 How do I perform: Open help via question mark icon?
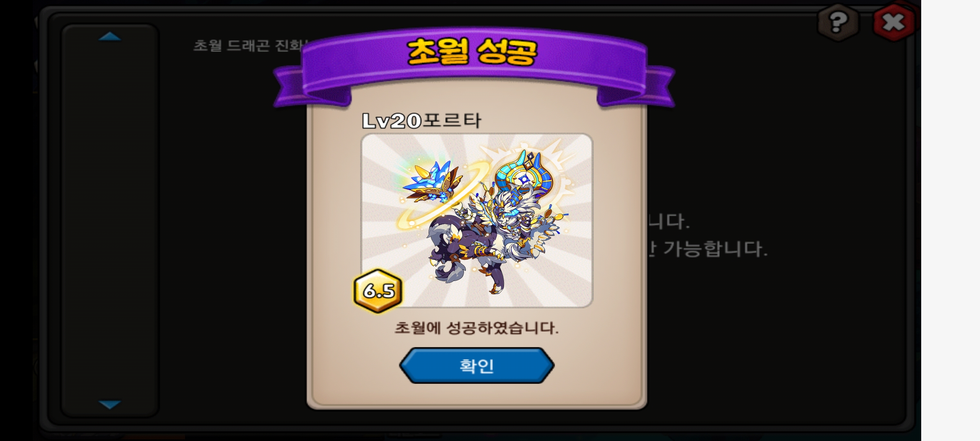click(x=838, y=22)
